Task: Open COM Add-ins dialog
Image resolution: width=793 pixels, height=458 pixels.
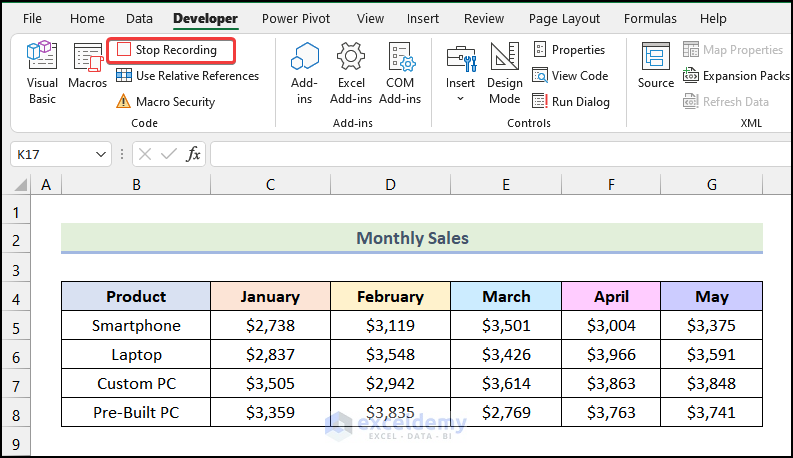Action: tap(400, 72)
